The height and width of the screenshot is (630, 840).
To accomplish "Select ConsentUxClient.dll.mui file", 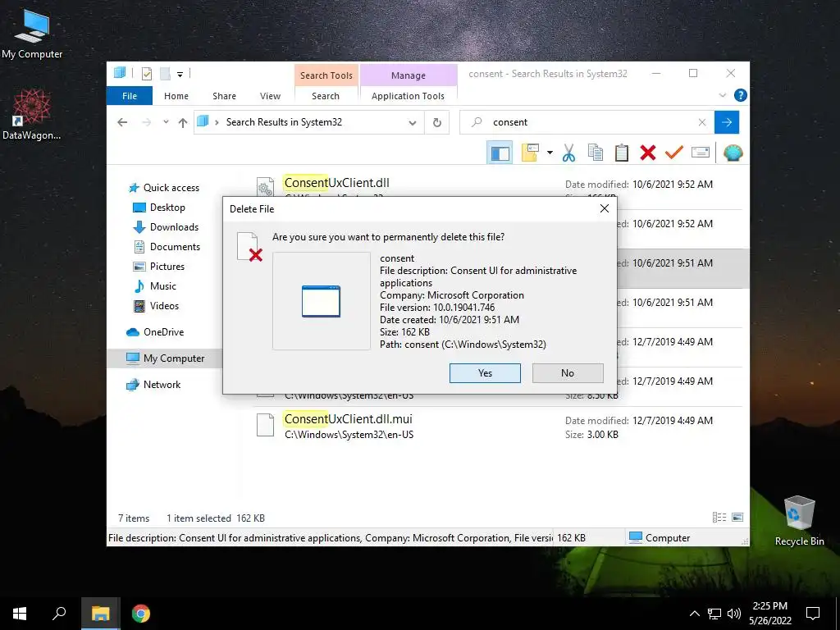I will (348, 419).
